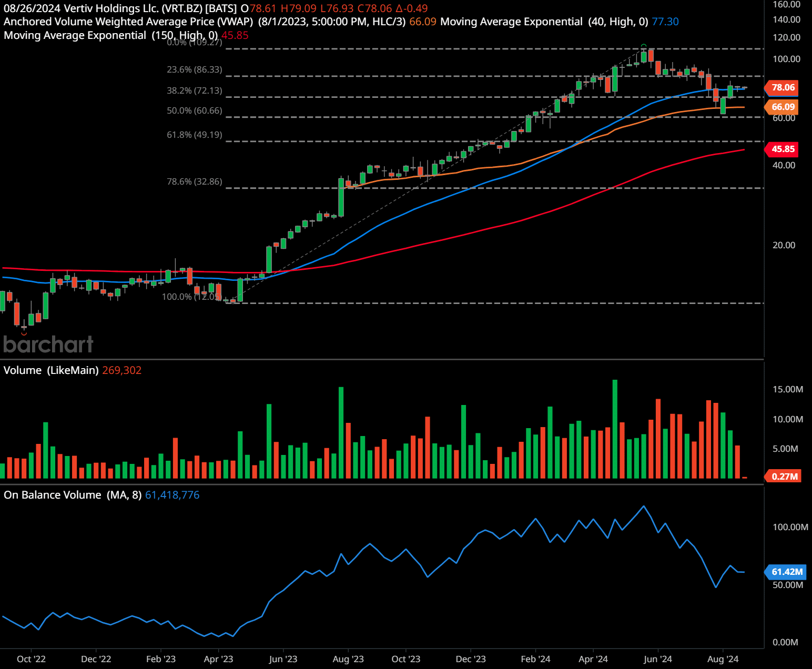Click the orange 66.09 VWAP price tag
The height and width of the screenshot is (669, 812).
point(782,107)
